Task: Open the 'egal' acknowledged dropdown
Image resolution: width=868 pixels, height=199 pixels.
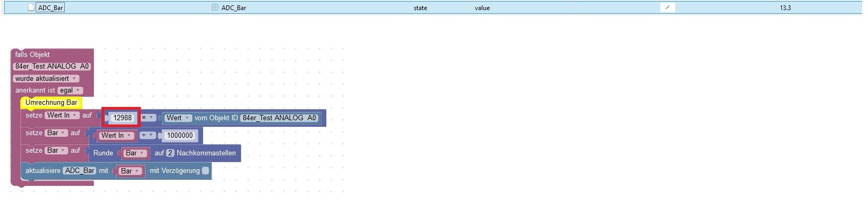Action: (70, 90)
